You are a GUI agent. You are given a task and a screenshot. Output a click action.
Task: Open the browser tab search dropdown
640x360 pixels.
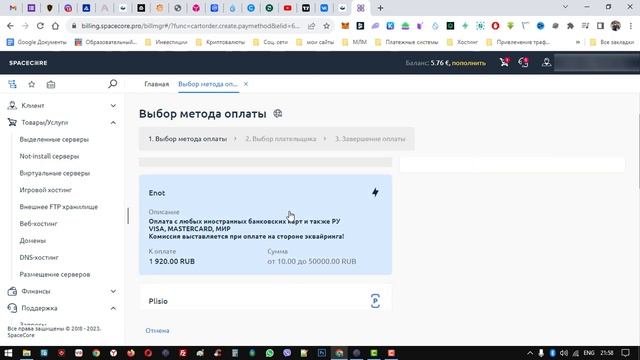[x=565, y=7]
